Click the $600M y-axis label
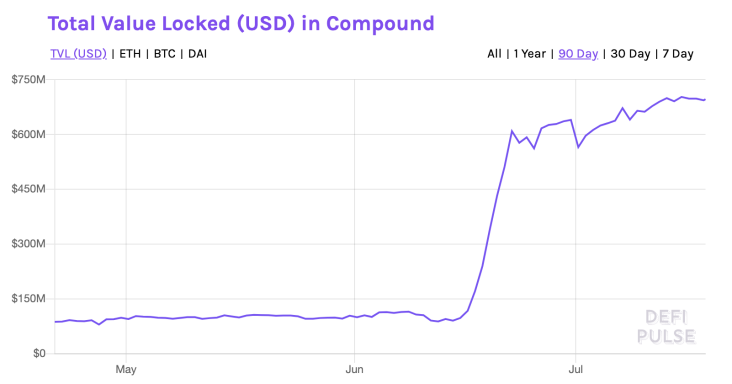732x384 pixels. click(28, 134)
